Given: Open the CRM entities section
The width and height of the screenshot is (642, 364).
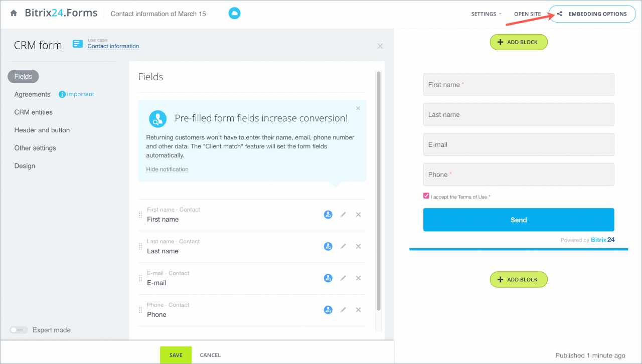Looking at the screenshot, I should point(33,112).
